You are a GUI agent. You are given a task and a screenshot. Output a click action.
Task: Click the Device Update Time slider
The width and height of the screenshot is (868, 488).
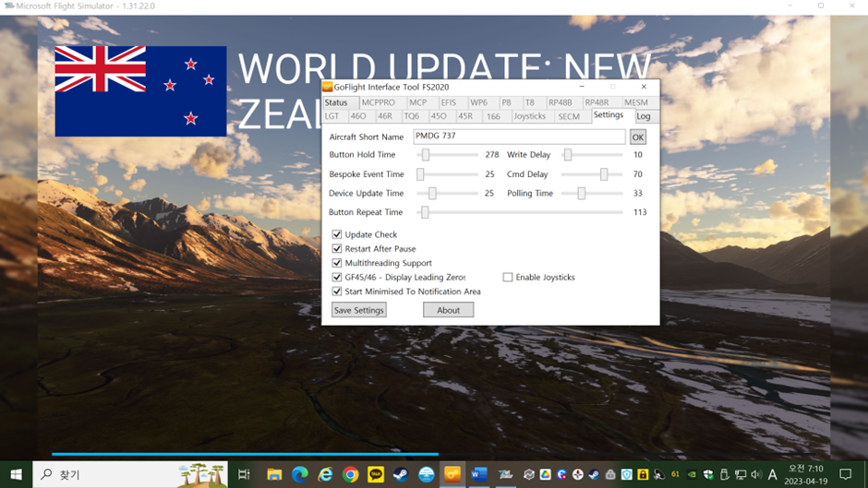(447, 193)
